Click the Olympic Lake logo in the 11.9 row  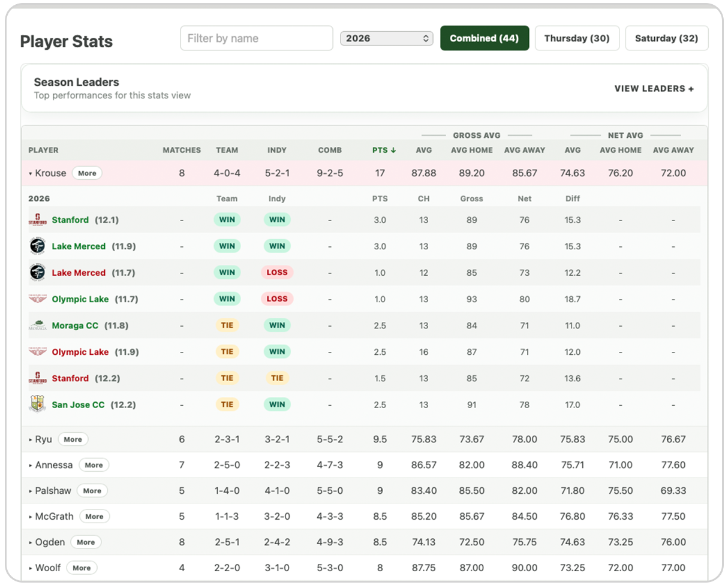(37, 352)
